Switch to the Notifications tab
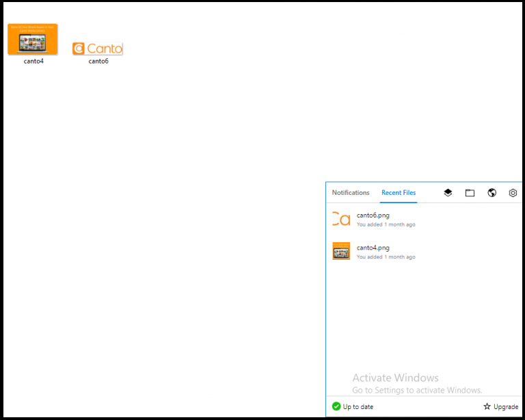This screenshot has height=420, width=525. point(351,193)
